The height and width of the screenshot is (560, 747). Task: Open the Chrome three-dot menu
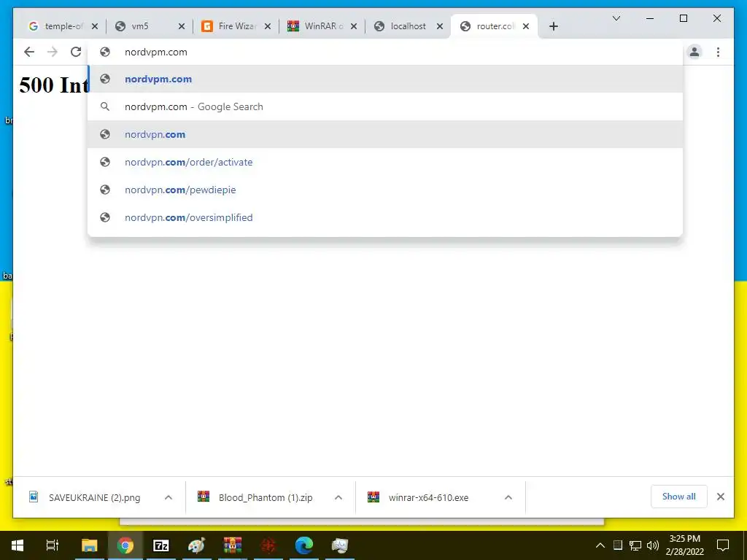(718, 52)
